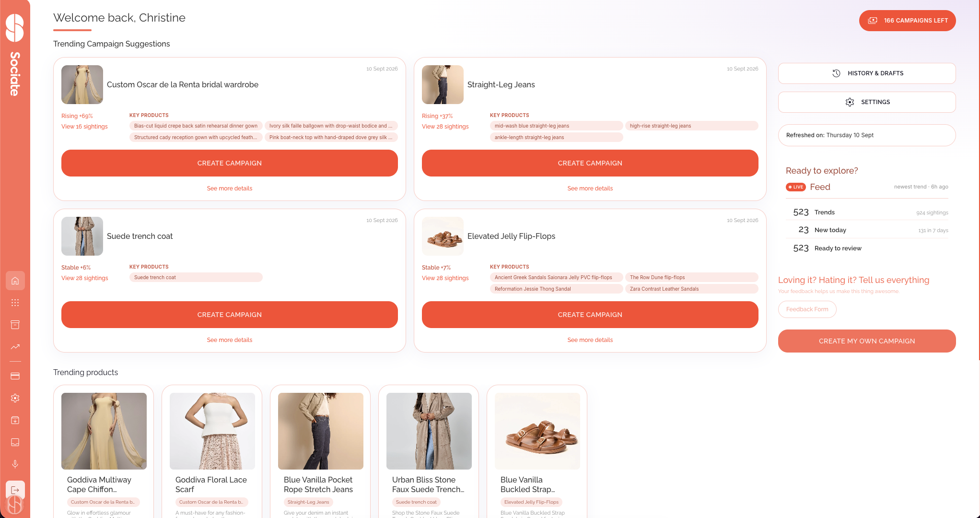This screenshot has height=518, width=980.
Task: Open History & Drafts
Action: [x=867, y=73]
